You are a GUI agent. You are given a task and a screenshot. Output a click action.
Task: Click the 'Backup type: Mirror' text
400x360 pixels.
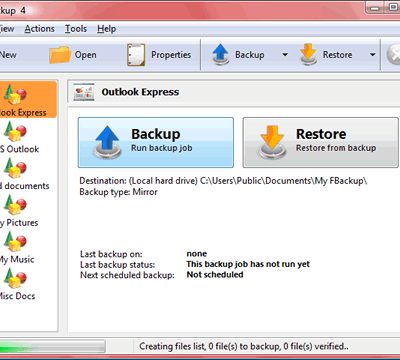(x=118, y=192)
